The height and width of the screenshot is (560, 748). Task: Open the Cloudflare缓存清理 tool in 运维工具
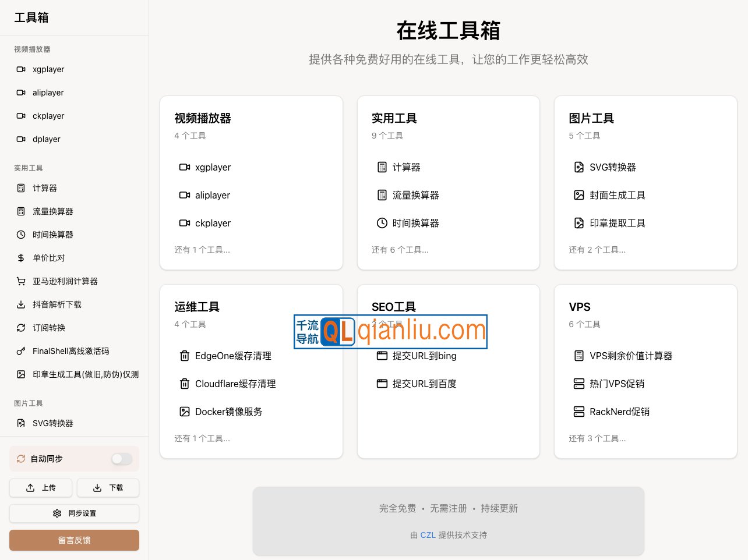coord(236,384)
